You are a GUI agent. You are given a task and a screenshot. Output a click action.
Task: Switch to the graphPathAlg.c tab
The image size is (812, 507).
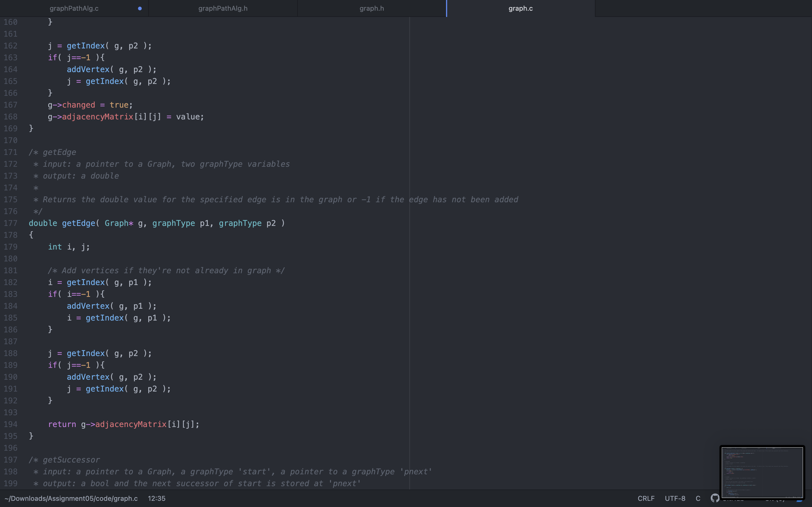74,8
